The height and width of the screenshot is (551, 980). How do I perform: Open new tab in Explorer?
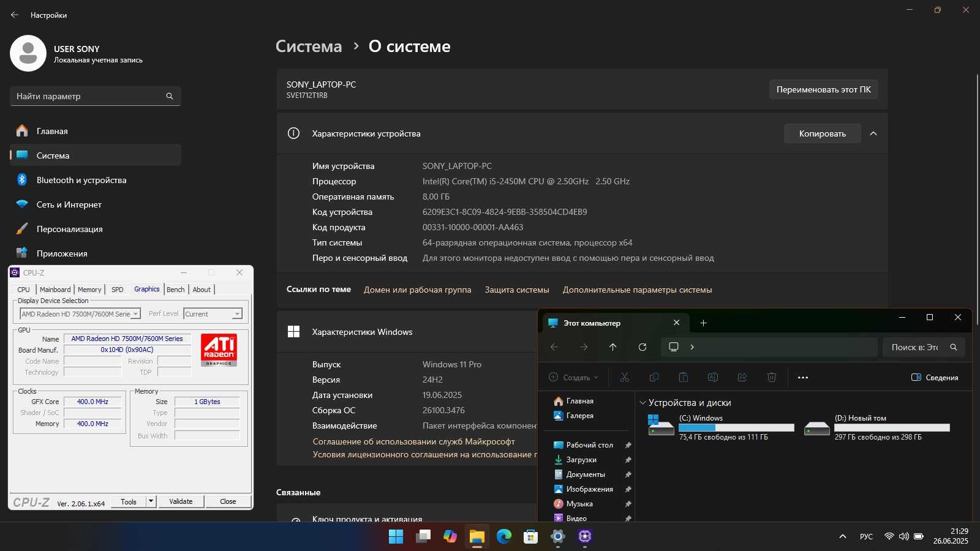[703, 323]
